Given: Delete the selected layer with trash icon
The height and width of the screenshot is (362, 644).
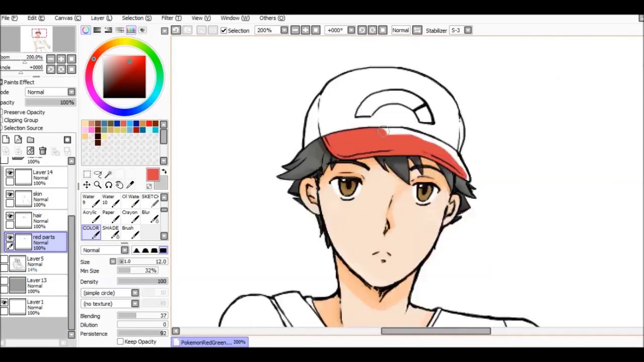Looking at the screenshot, I should 43,151.
